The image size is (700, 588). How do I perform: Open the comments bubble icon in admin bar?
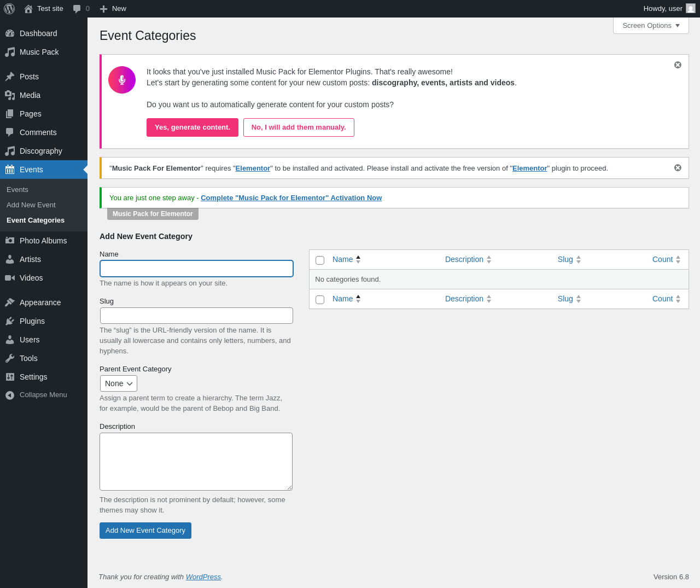pyautogui.click(x=77, y=9)
